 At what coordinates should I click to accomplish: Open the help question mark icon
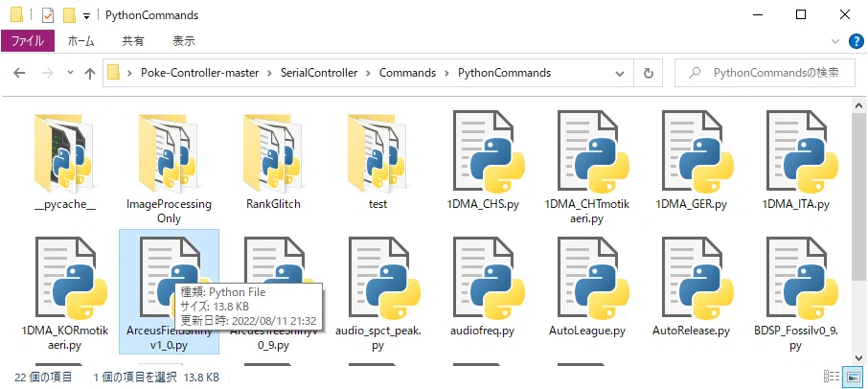pos(856,41)
